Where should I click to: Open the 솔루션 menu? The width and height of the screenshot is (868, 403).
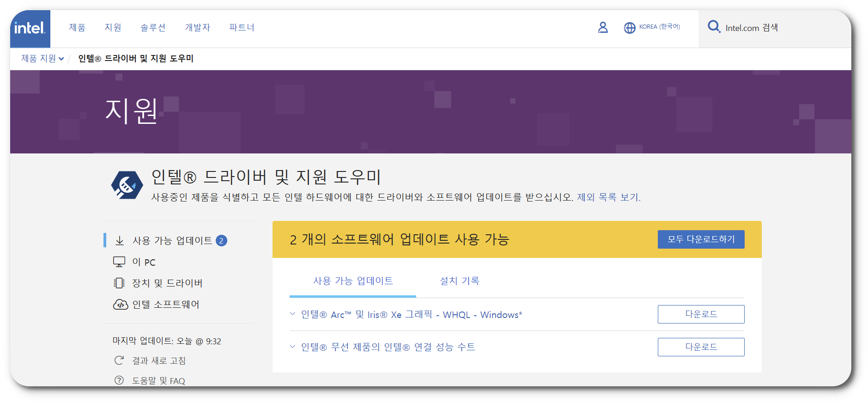(153, 28)
